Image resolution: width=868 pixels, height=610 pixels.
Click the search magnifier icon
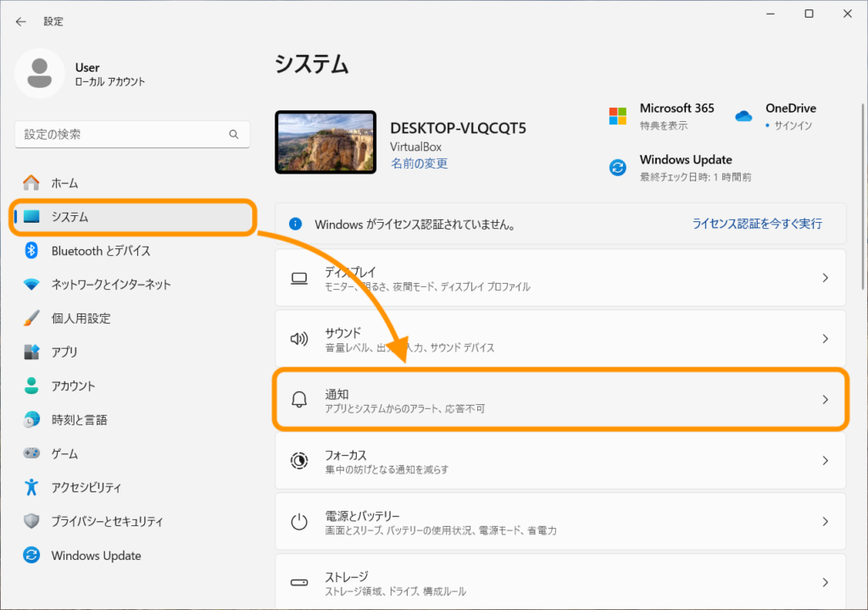pyautogui.click(x=234, y=135)
